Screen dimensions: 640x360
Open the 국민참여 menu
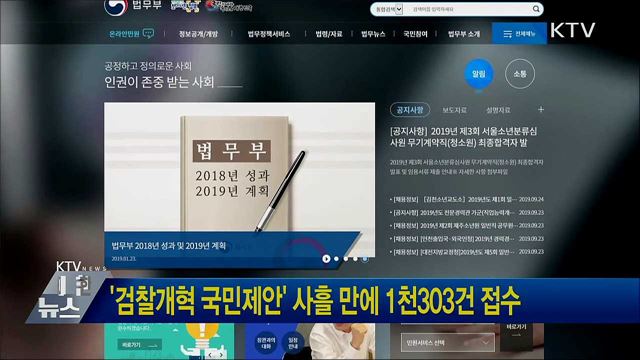(x=415, y=34)
